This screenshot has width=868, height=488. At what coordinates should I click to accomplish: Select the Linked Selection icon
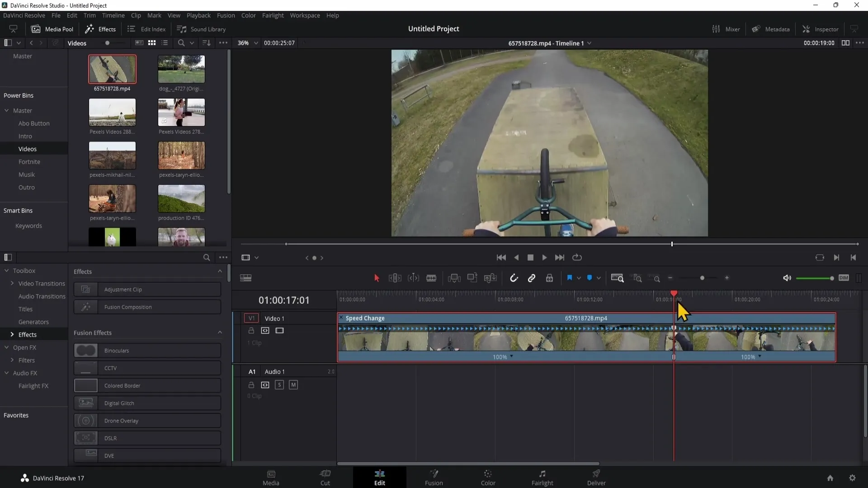(531, 278)
